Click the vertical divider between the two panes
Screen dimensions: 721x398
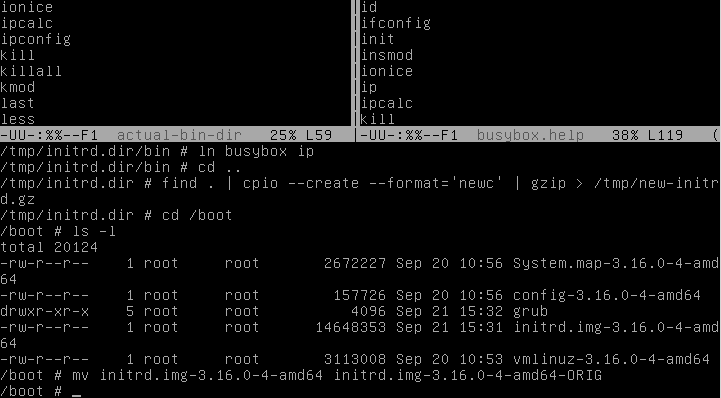coord(355,63)
